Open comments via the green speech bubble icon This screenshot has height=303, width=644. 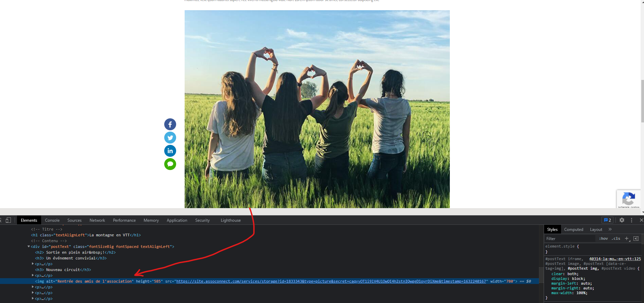[170, 164]
